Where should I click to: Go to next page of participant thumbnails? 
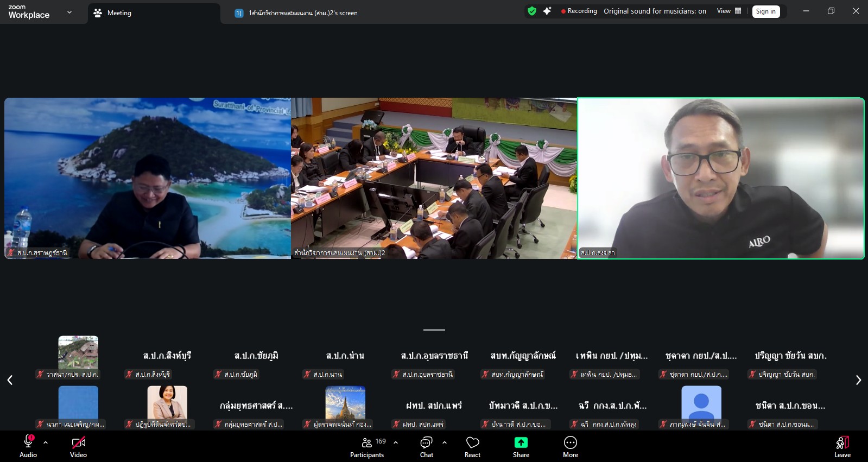pyautogui.click(x=858, y=380)
